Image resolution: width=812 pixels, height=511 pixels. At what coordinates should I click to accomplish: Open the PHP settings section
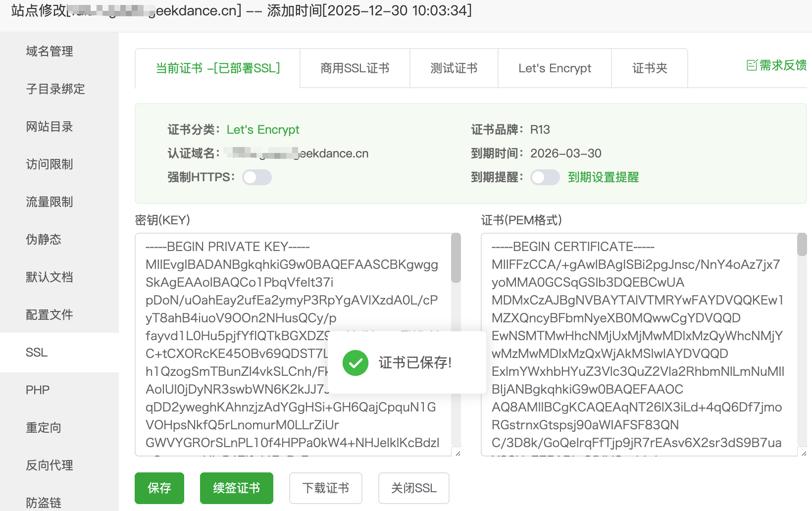pyautogui.click(x=37, y=390)
